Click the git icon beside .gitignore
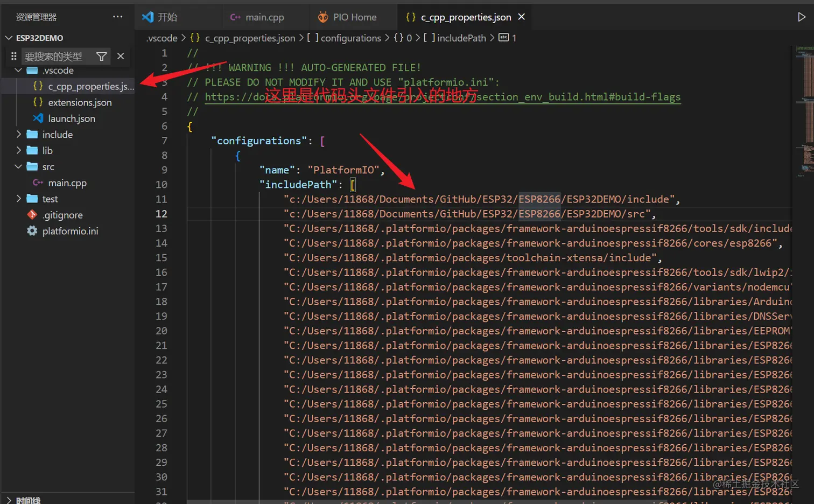Screen dimensions: 814x504 (32, 215)
